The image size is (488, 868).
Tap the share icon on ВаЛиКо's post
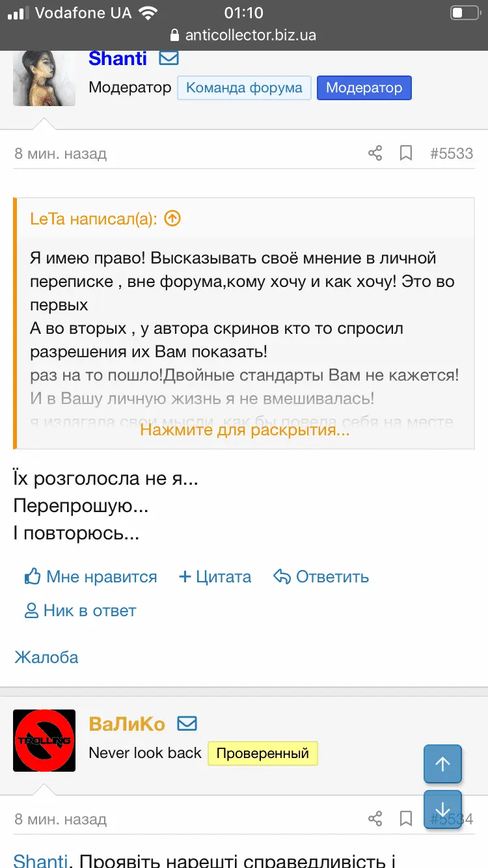pos(375,819)
